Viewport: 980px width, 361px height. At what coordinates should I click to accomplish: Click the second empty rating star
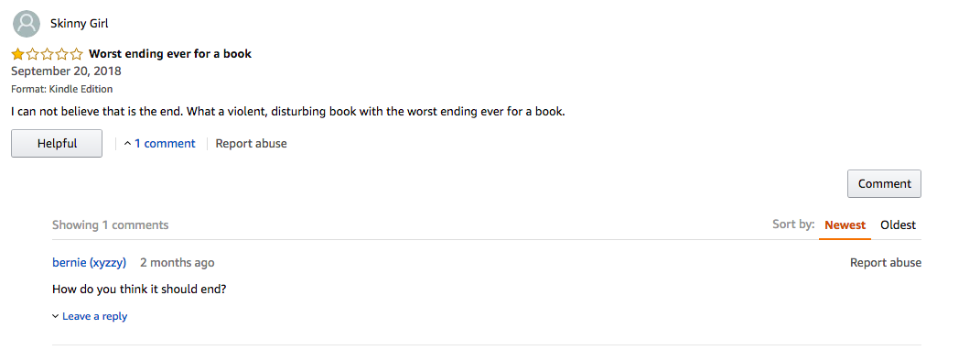[33, 54]
